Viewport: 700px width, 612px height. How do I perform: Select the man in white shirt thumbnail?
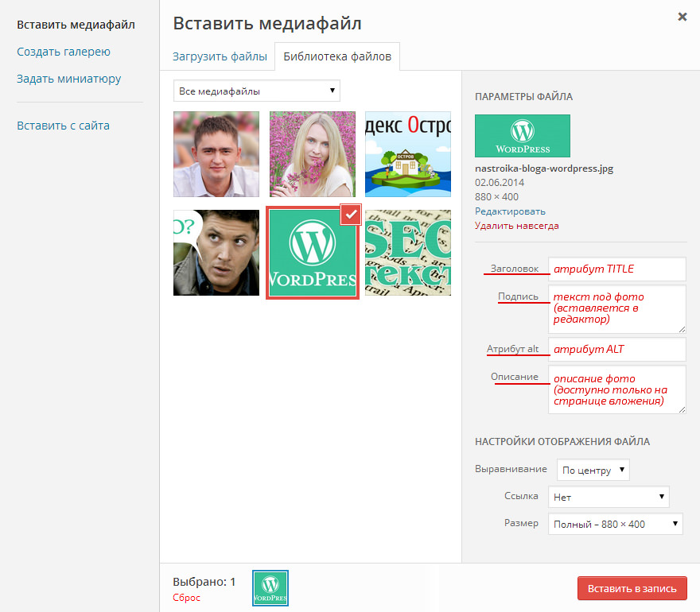[216, 154]
